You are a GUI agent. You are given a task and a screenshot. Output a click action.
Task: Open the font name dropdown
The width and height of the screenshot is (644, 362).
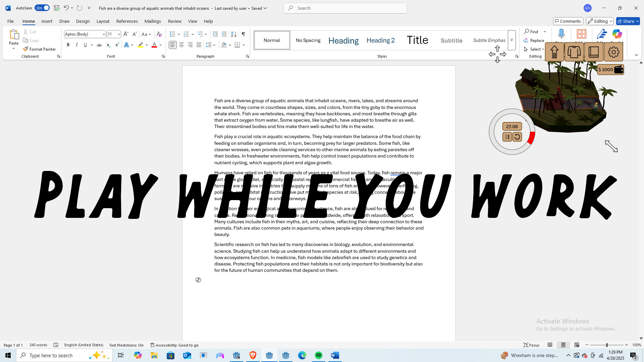click(104, 34)
